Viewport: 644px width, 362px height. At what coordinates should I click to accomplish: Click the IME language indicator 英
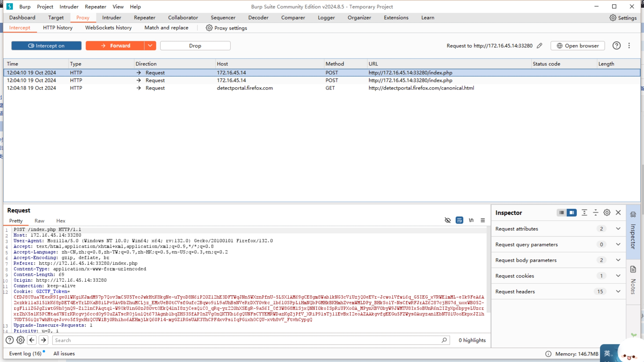point(607,353)
